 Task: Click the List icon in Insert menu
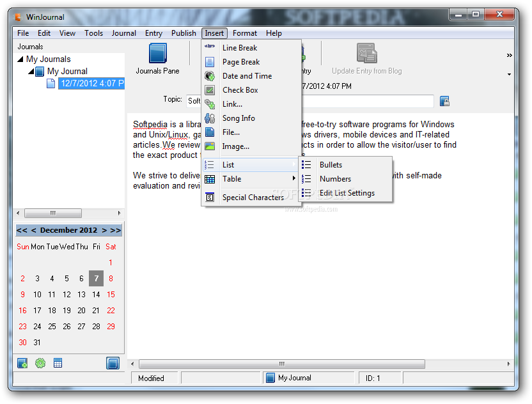[x=209, y=165]
